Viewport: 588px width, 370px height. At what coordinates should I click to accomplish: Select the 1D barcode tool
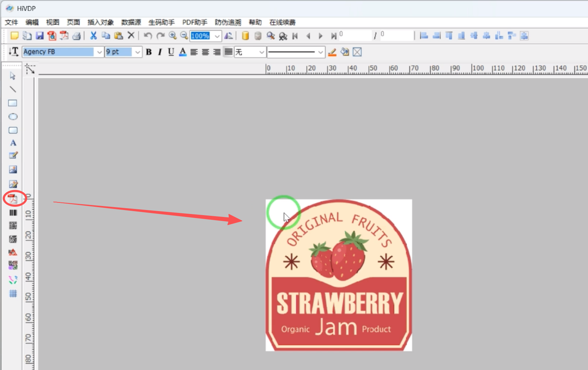click(x=13, y=213)
